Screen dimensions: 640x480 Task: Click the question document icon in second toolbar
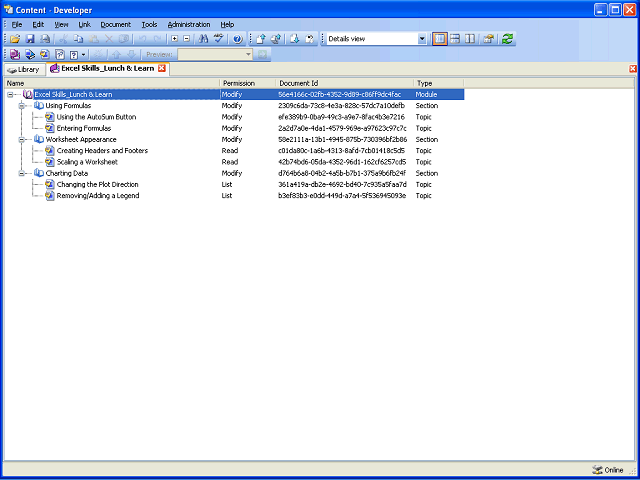[x=60, y=54]
